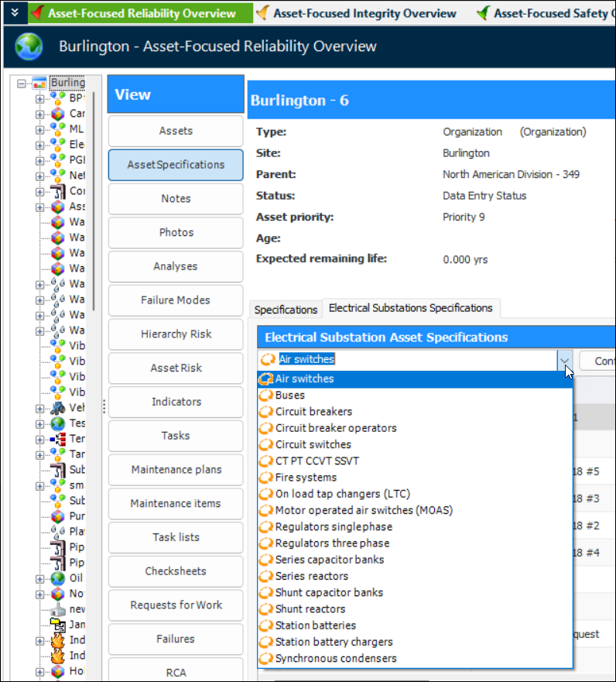Viewport: 616px width, 682px height.
Task: Collapse the Burlington root tree node
Action: pos(22,83)
